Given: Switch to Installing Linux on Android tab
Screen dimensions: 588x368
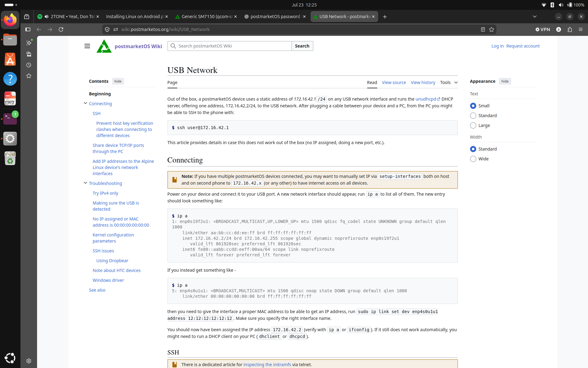Looking at the screenshot, I should 137,17.
